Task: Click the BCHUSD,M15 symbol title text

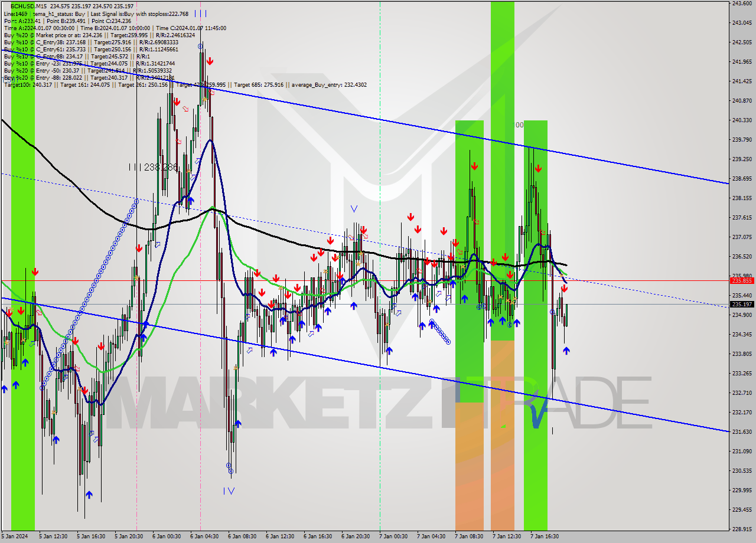Action: pyautogui.click(x=30, y=5)
